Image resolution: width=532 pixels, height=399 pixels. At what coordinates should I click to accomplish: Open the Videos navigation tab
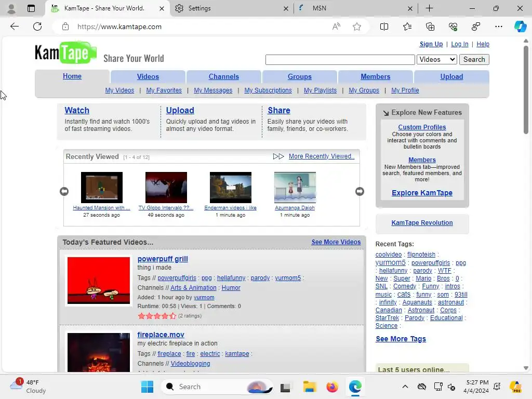point(148,77)
